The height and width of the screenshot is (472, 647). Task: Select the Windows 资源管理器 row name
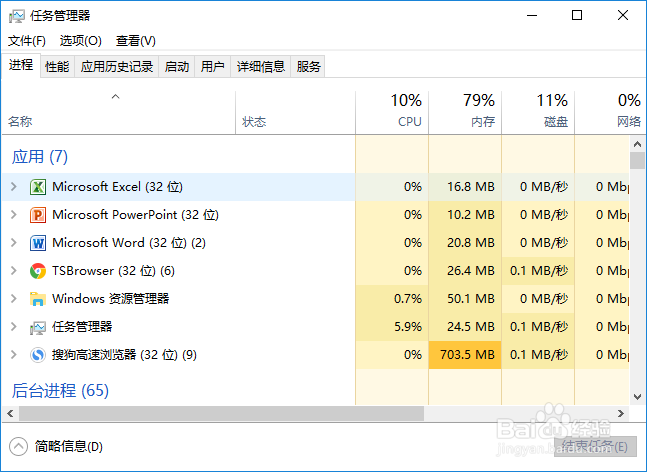(111, 299)
